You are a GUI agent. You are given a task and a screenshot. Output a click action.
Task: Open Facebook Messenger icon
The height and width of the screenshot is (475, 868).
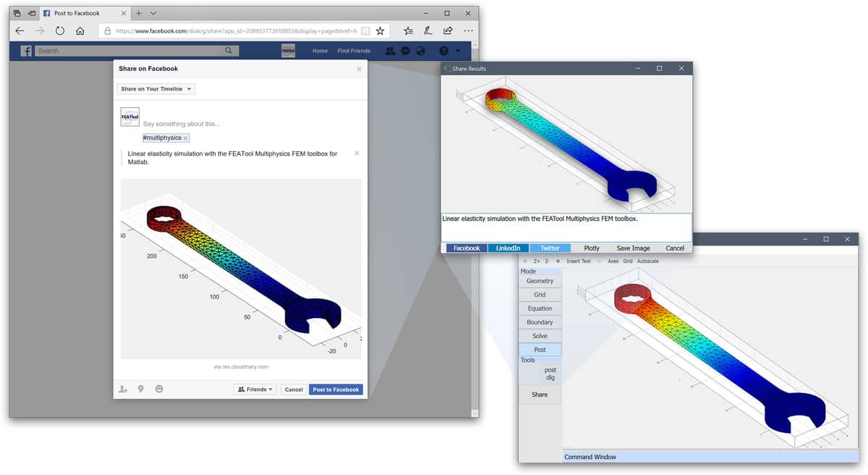tap(406, 51)
